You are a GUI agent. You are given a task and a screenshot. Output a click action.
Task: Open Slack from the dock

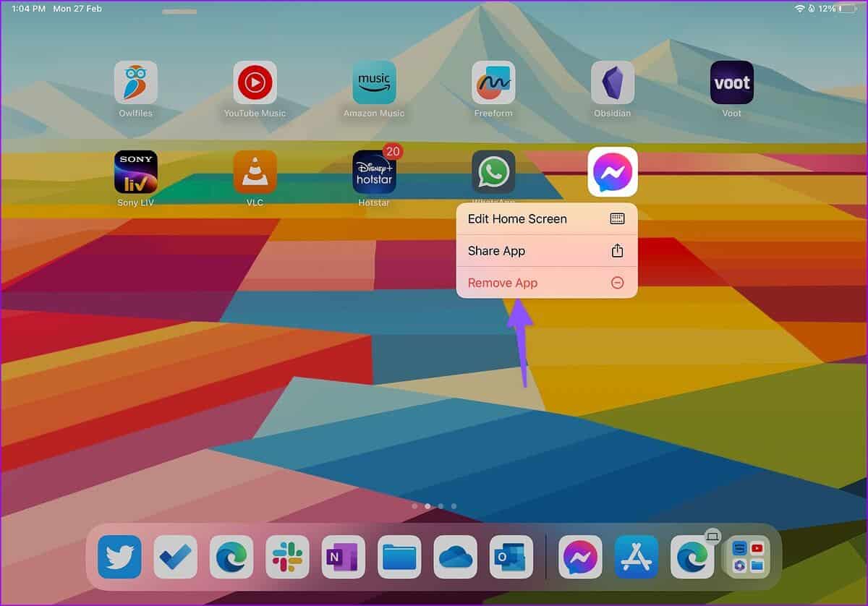coord(287,557)
